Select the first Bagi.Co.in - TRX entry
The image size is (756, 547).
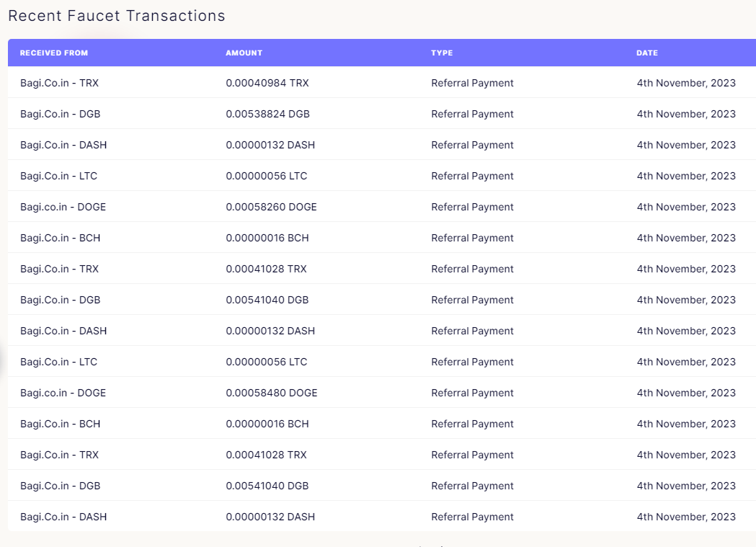click(x=59, y=83)
